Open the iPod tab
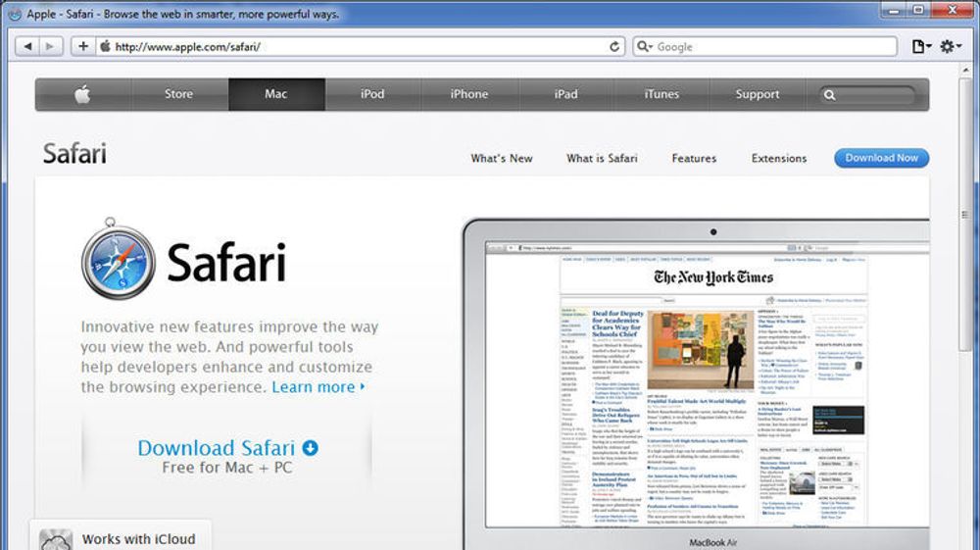Image resolution: width=980 pixels, height=550 pixels. pyautogui.click(x=372, y=94)
